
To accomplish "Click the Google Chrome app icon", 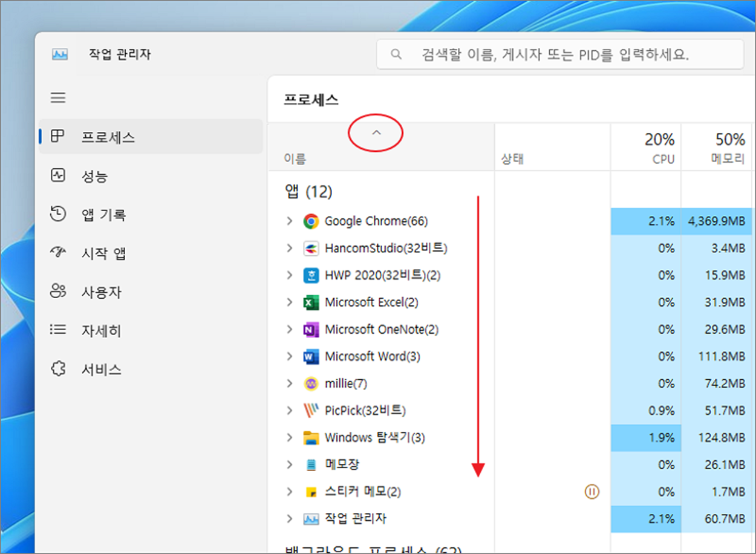I will click(x=311, y=221).
